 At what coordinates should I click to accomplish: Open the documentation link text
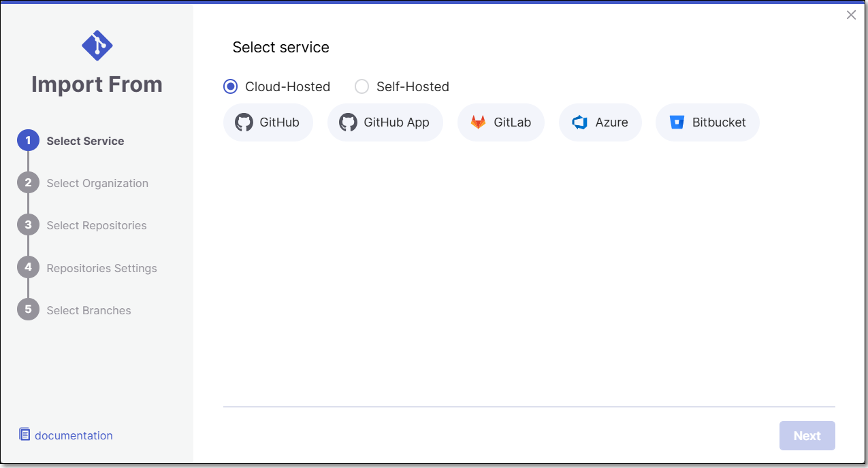[74, 435]
